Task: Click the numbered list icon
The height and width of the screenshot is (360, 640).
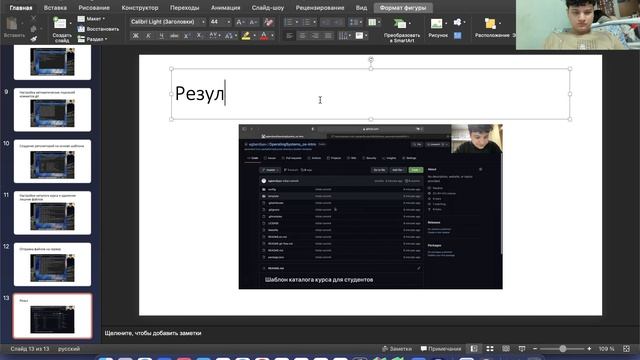Action: pos(307,22)
